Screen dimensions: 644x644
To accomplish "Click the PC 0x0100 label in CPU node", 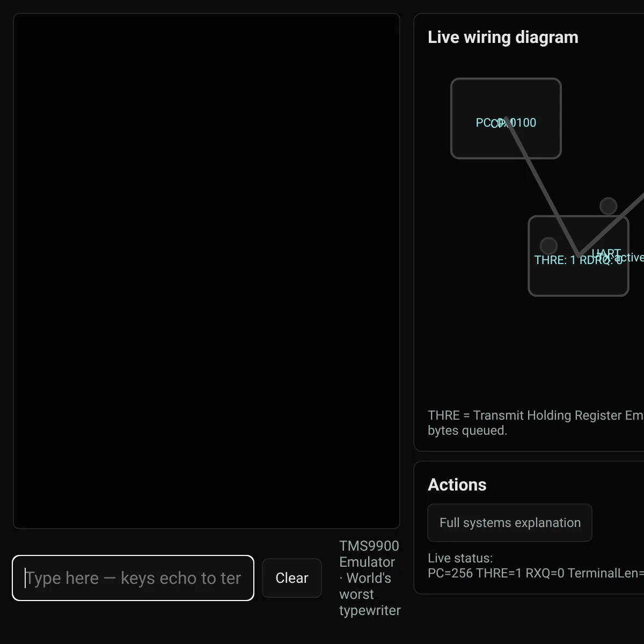I will tap(506, 122).
